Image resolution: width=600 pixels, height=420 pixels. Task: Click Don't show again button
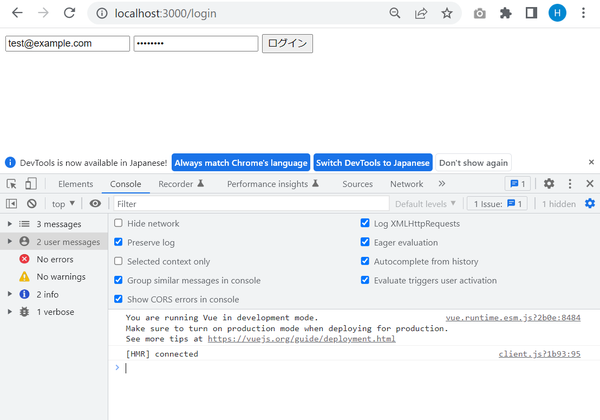[x=473, y=163]
